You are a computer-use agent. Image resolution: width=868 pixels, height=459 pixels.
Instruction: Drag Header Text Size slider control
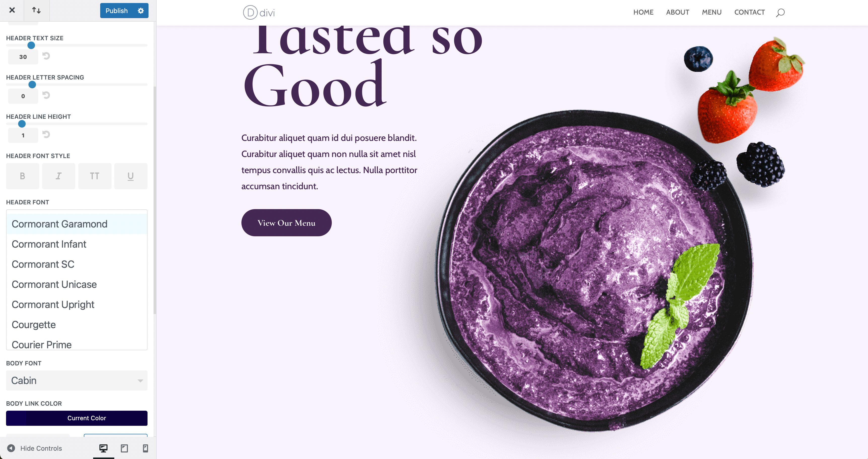(31, 45)
